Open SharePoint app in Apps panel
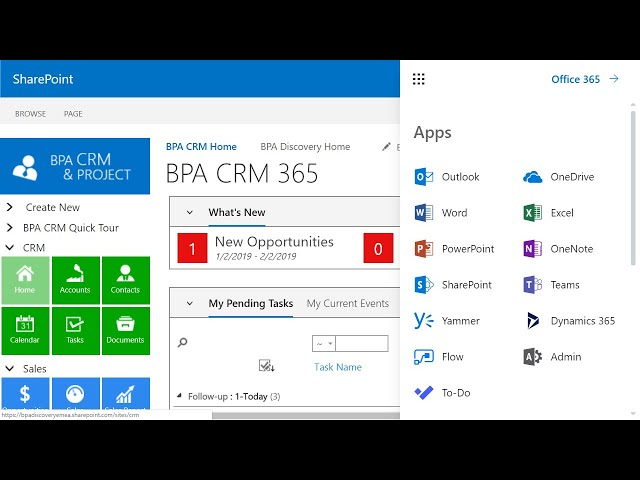 tap(453, 284)
